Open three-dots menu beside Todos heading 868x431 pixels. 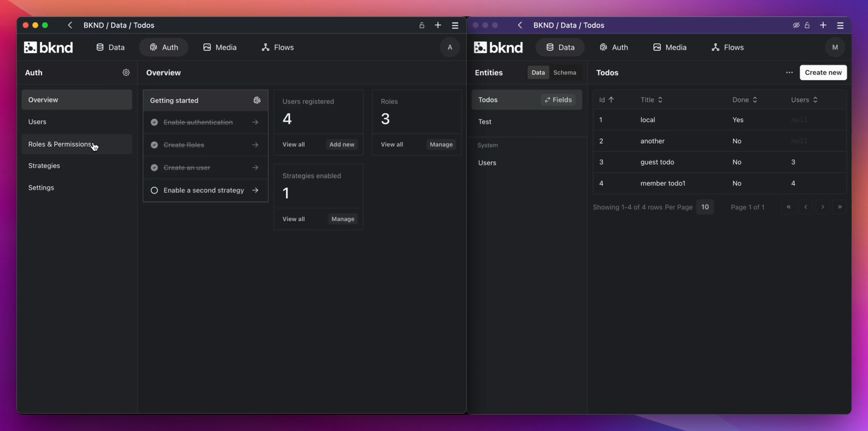click(x=789, y=72)
